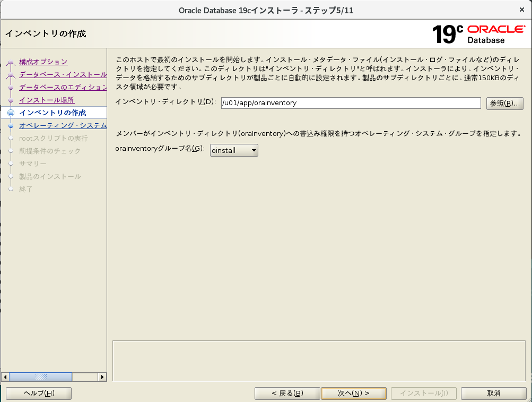Close the Oracle installer window
532x402 pixels.
[522, 10]
